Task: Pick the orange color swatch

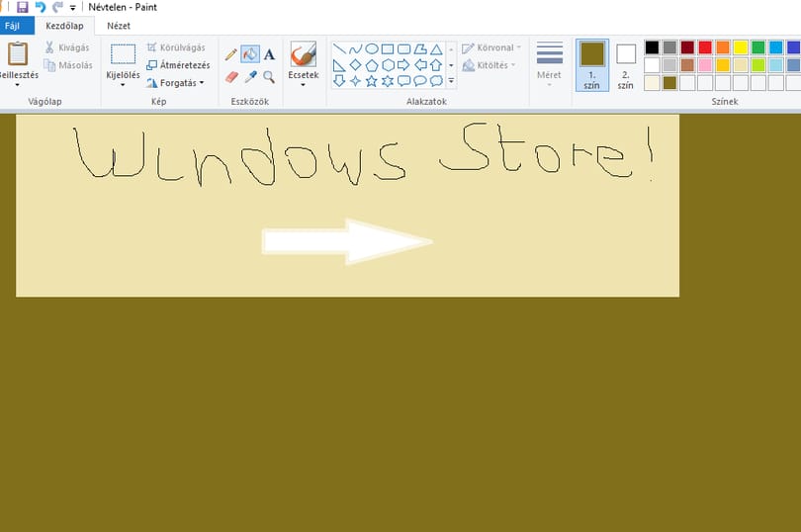Action: coord(723,47)
